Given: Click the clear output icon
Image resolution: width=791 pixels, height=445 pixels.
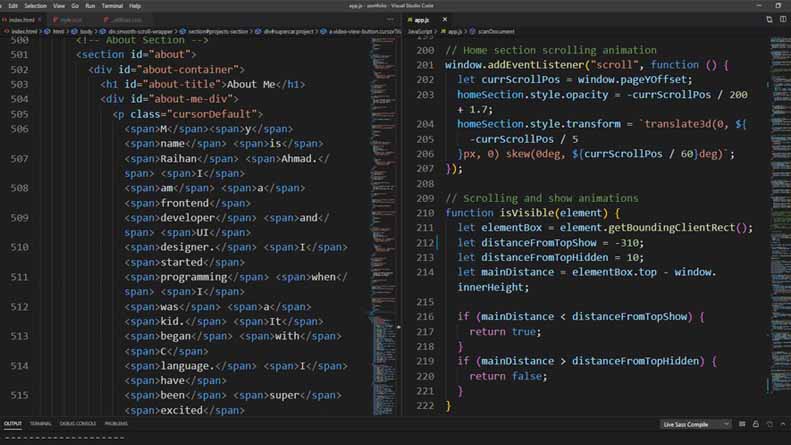Looking at the screenshot, I should pos(742,424).
